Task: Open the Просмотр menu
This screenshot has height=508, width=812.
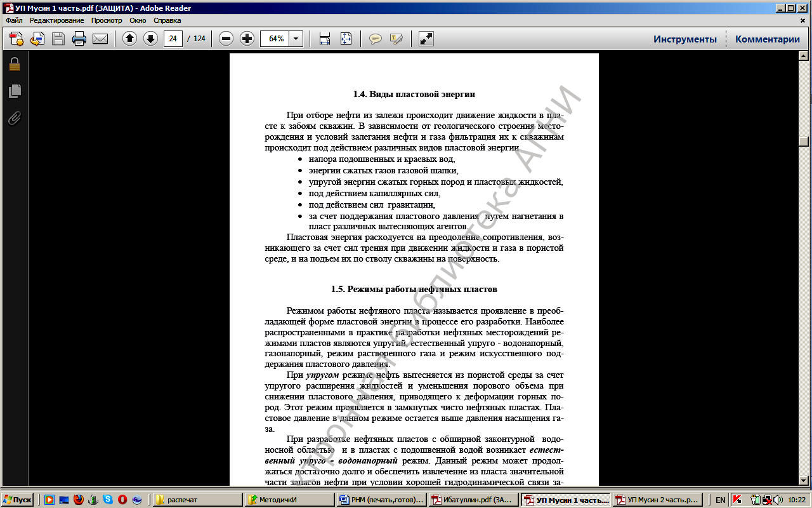Action: [x=106, y=20]
